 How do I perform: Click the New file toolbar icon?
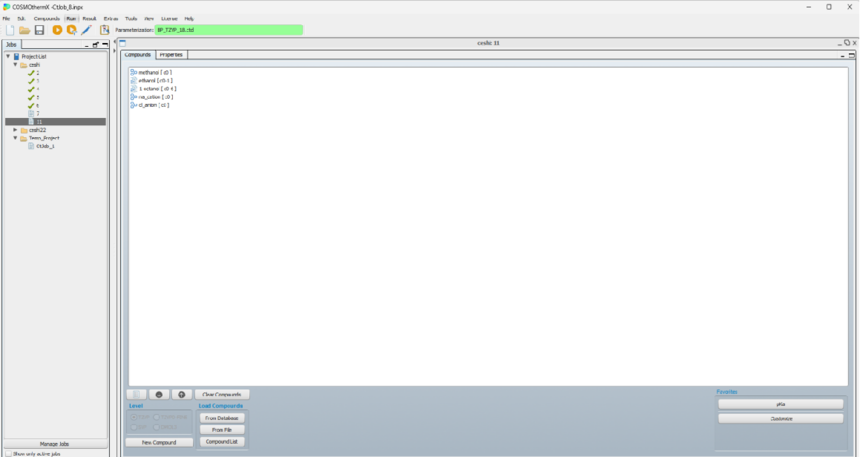point(10,30)
